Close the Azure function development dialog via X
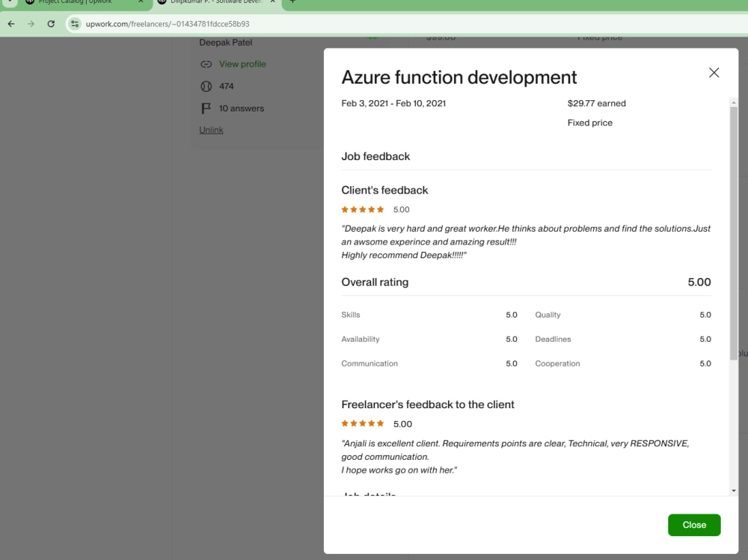The width and height of the screenshot is (748, 560). pyautogui.click(x=714, y=73)
